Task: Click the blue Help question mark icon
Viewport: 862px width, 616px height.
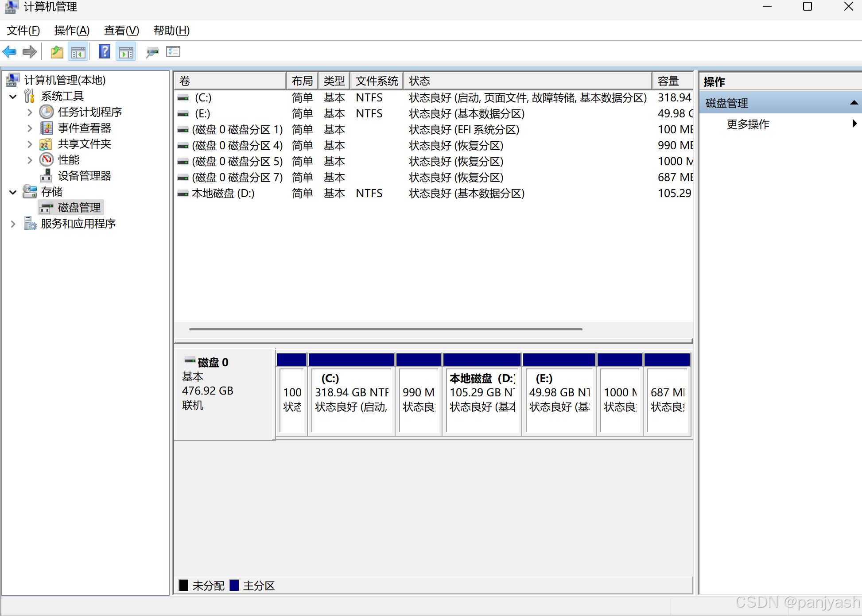Action: pos(105,52)
